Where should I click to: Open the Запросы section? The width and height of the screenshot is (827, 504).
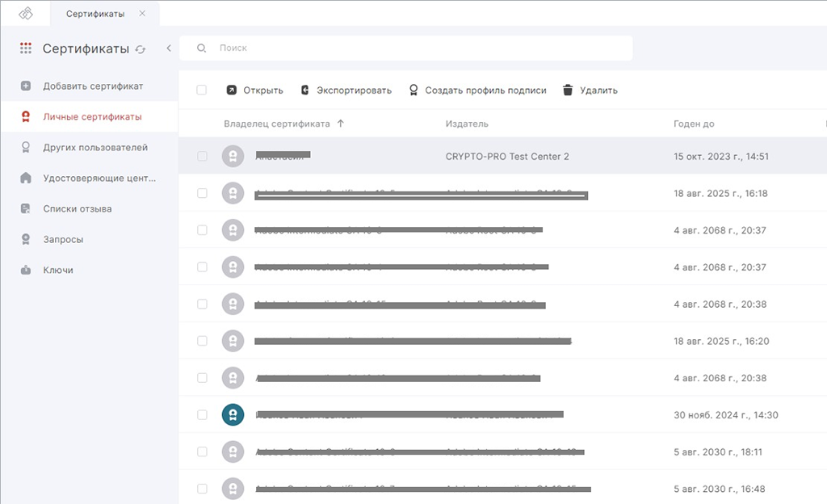pyautogui.click(x=63, y=239)
